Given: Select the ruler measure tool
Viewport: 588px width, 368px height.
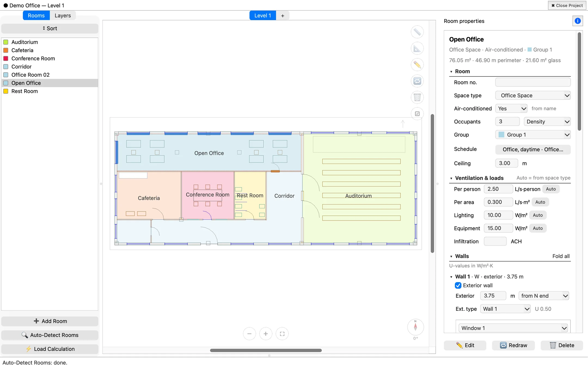Looking at the screenshot, I should point(417,32).
